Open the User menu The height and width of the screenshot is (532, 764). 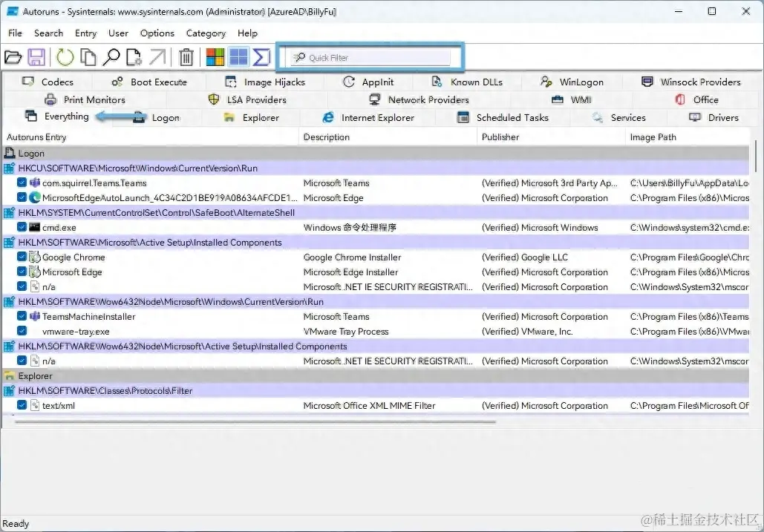pos(118,33)
